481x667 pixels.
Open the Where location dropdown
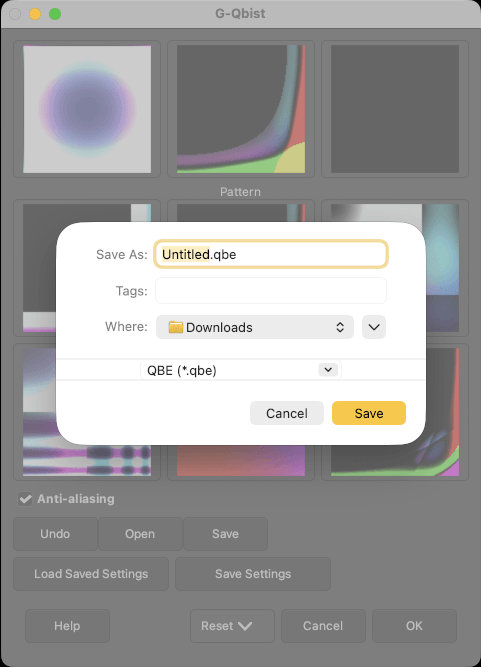tap(255, 327)
